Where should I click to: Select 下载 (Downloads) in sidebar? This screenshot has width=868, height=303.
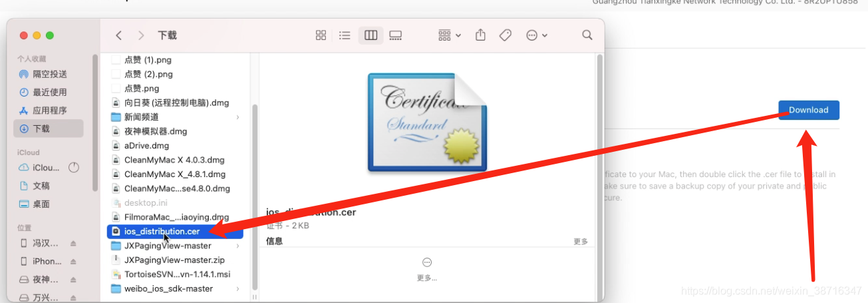49,129
